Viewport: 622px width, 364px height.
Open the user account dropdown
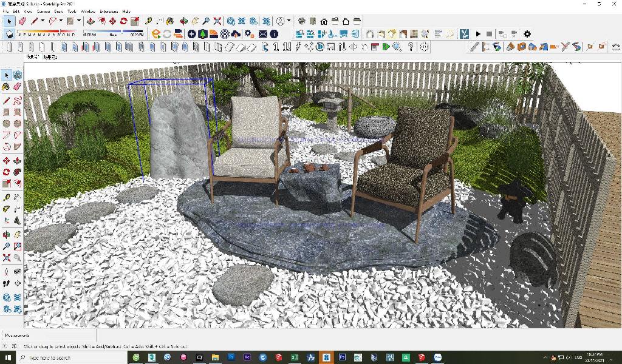(x=289, y=21)
